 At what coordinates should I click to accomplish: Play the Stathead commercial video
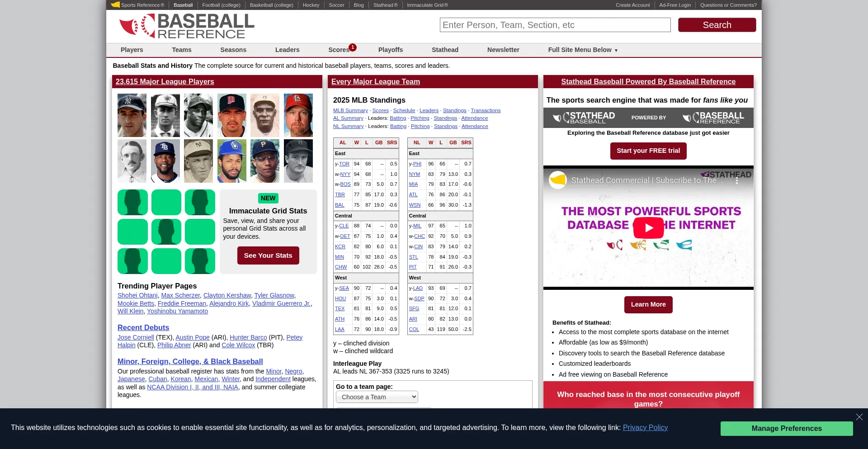648,227
